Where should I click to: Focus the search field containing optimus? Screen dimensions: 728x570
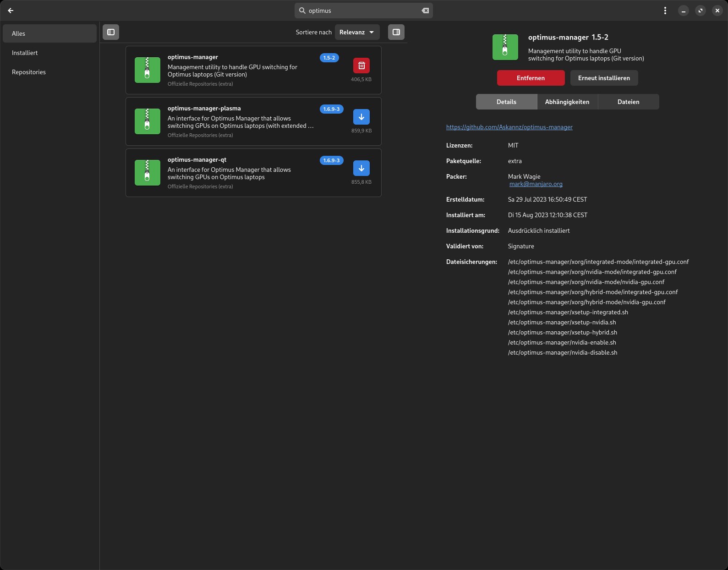point(364,11)
